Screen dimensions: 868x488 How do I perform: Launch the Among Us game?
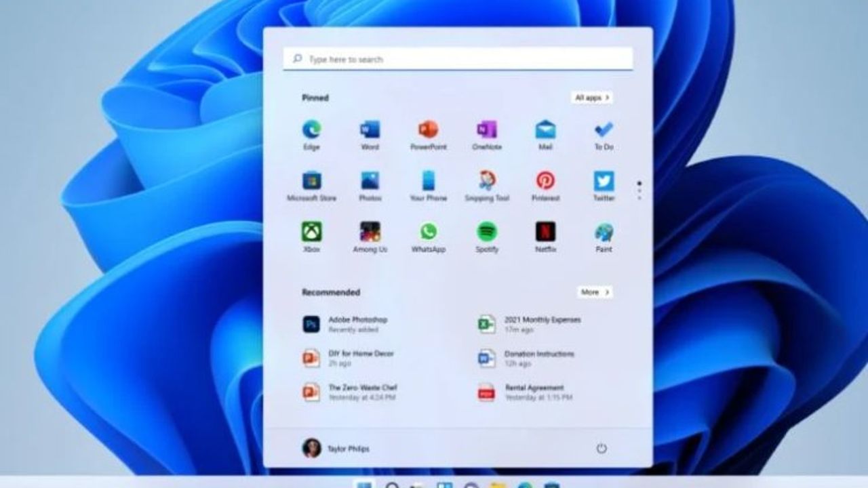point(370,237)
